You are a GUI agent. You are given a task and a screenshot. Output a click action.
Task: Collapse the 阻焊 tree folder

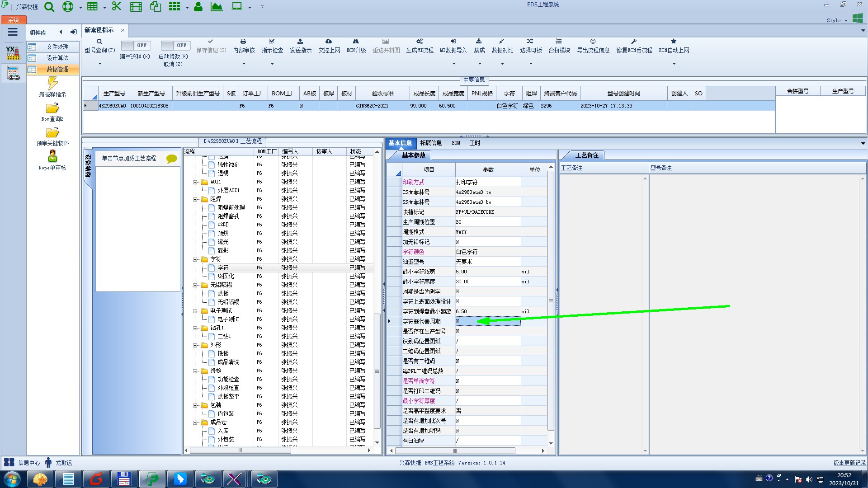click(196, 199)
